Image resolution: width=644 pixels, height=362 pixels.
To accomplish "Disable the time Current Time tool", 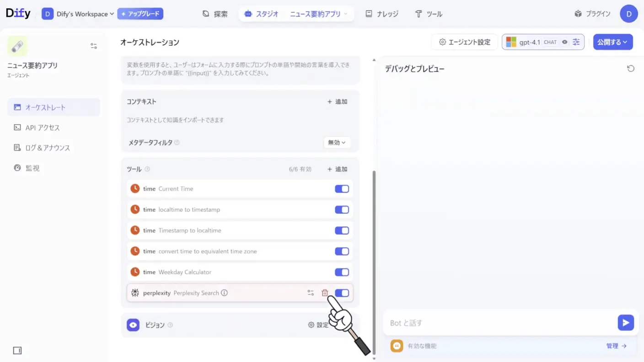I will click(x=342, y=188).
